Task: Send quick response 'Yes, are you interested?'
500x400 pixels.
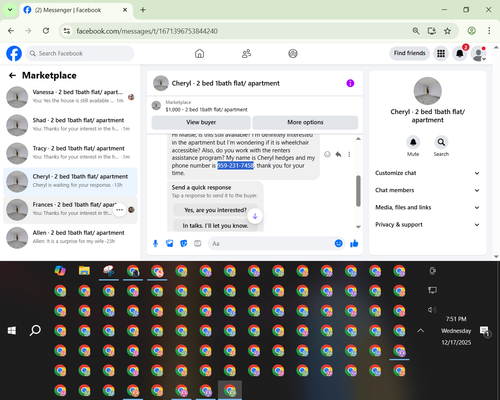Action: click(x=215, y=210)
